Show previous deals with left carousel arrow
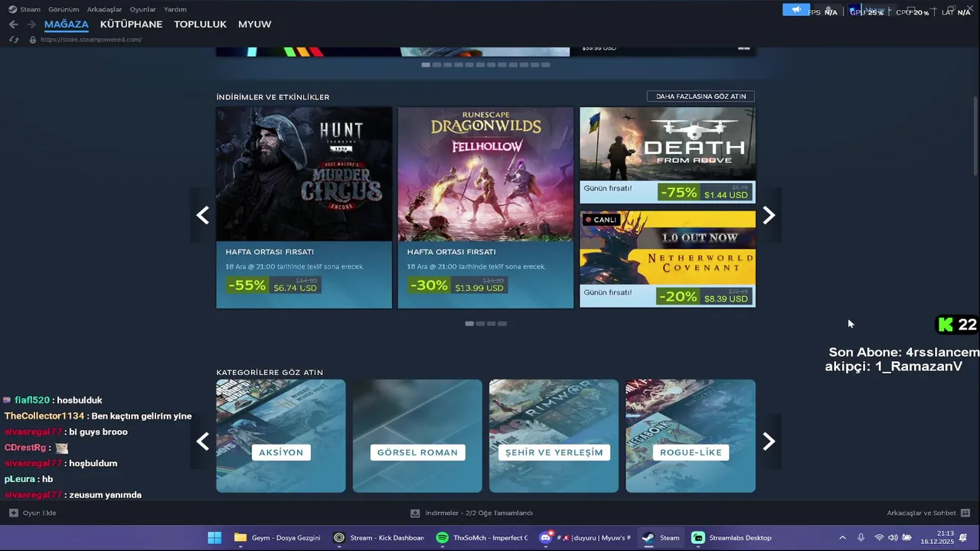Image resolution: width=980 pixels, height=551 pixels. [203, 216]
